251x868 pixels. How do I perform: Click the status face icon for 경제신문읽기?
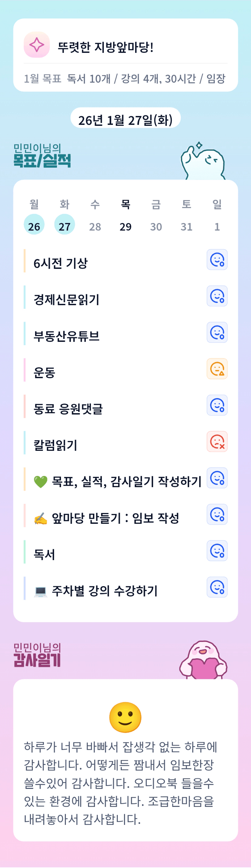(x=217, y=296)
